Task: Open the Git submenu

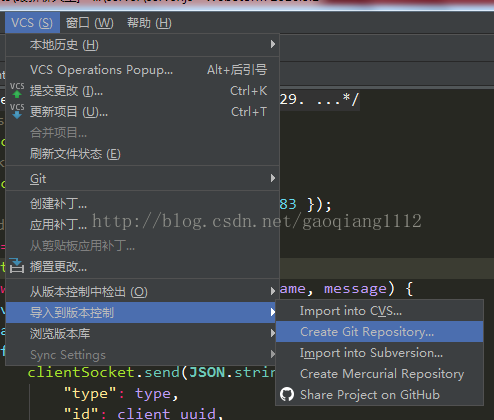Action: click(143, 179)
